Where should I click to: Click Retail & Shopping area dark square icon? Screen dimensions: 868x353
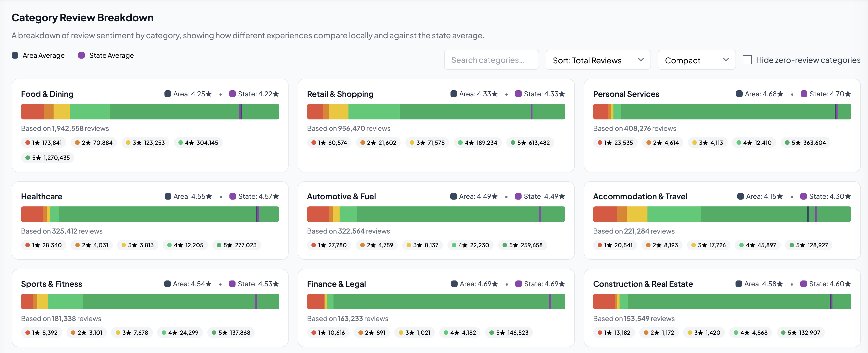[x=453, y=94]
